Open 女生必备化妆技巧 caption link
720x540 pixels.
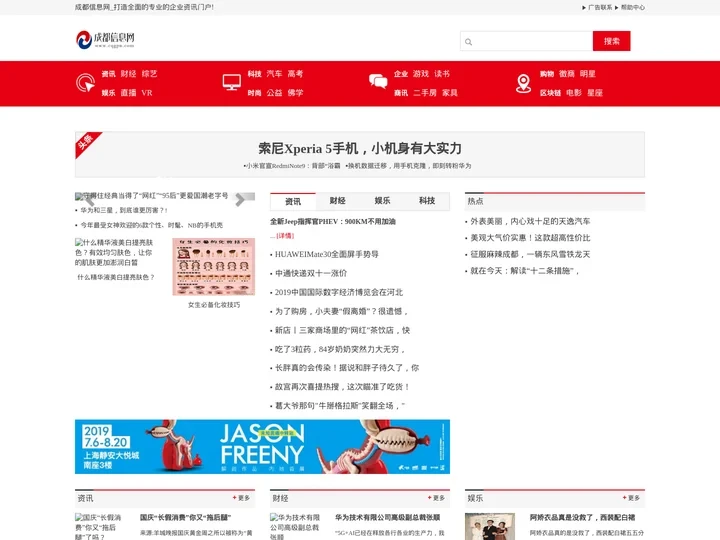pos(214,305)
